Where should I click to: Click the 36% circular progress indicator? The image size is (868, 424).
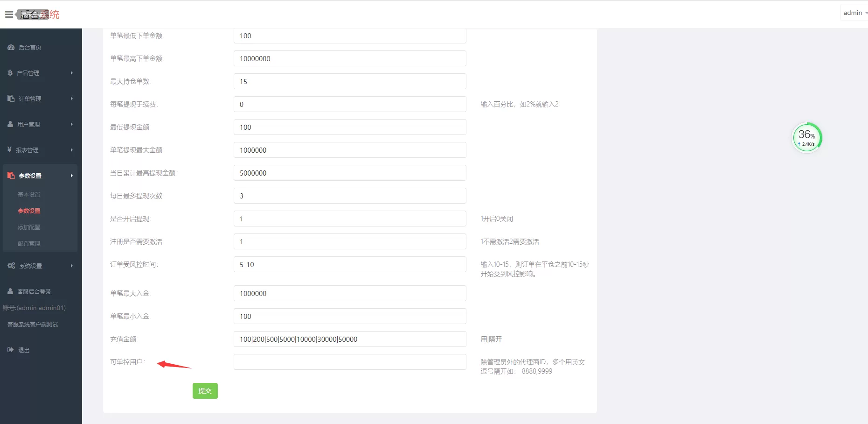806,137
